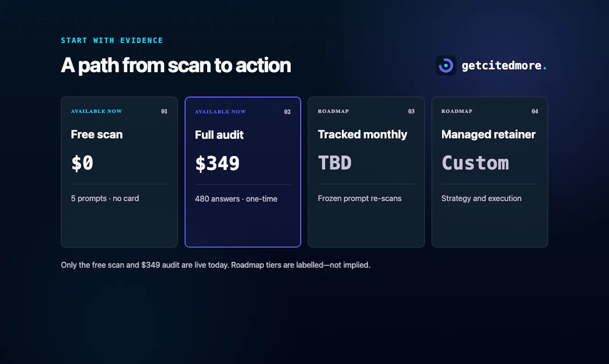Click the '5 prompts · no card' text
The height and width of the screenshot is (364, 609).
point(105,199)
